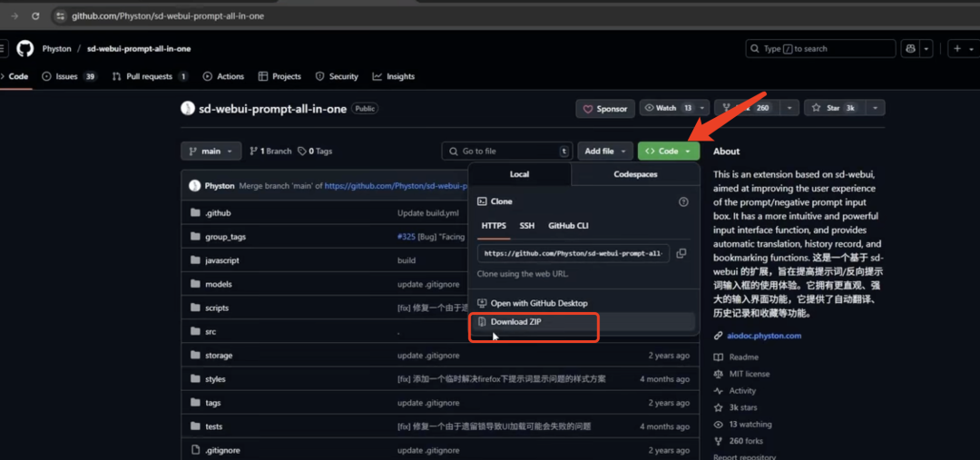Screen dimensions: 980x460
Task: View the 0 Tags link
Action: coord(315,152)
